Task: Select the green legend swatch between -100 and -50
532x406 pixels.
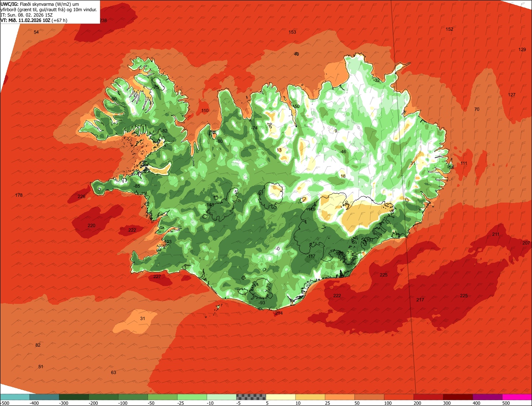Action: point(133,397)
